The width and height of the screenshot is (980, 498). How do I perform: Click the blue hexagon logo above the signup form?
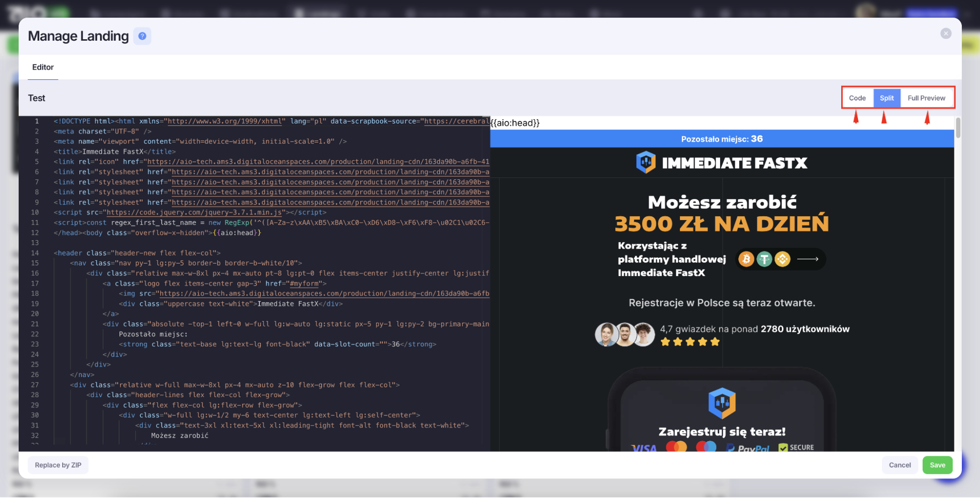(x=722, y=403)
